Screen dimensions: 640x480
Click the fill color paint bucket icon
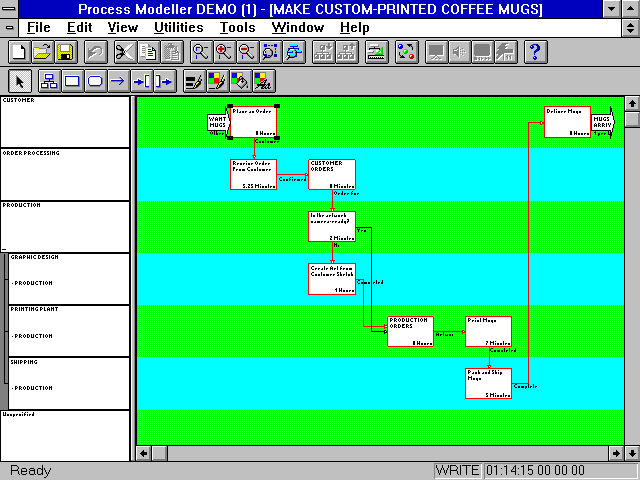point(240,81)
